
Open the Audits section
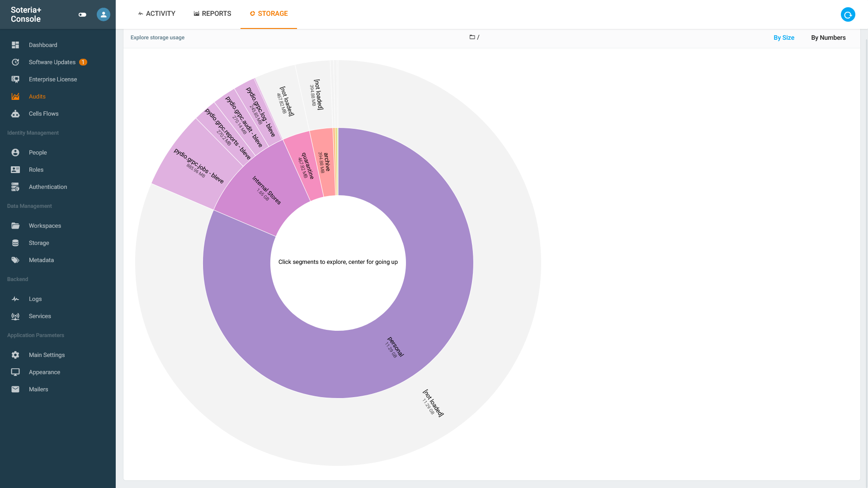38,96
